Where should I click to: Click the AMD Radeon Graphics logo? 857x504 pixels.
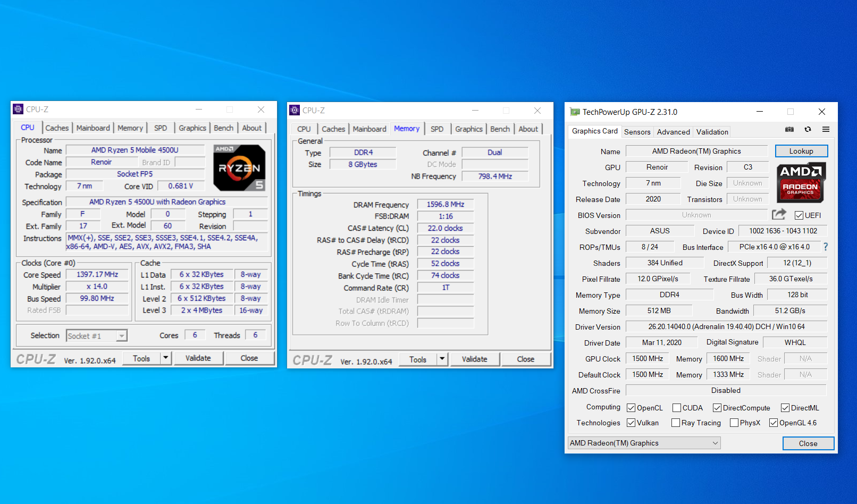pyautogui.click(x=801, y=183)
